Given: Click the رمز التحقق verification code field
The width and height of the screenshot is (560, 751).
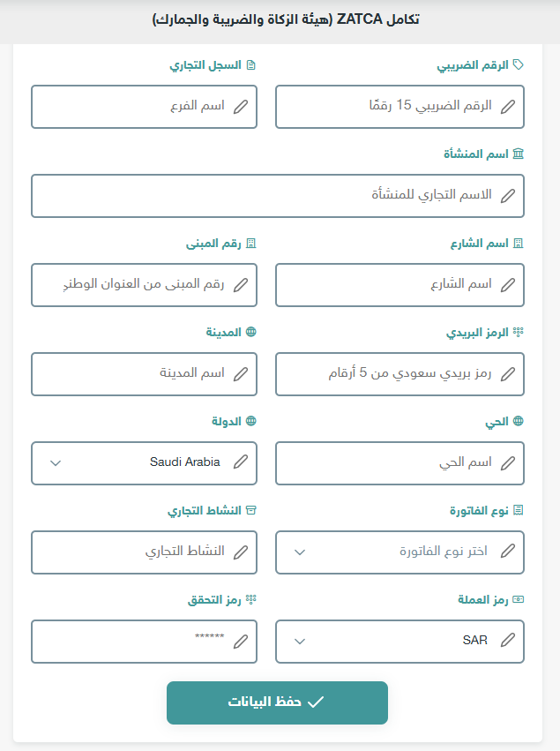Looking at the screenshot, I should [145, 642].
